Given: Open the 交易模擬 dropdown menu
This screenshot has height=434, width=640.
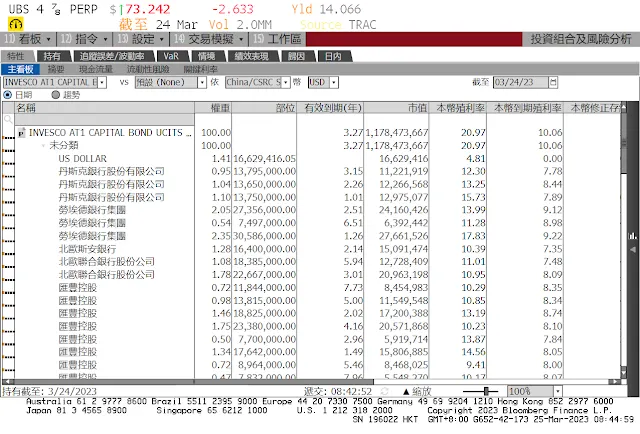Looking at the screenshot, I should point(209,39).
